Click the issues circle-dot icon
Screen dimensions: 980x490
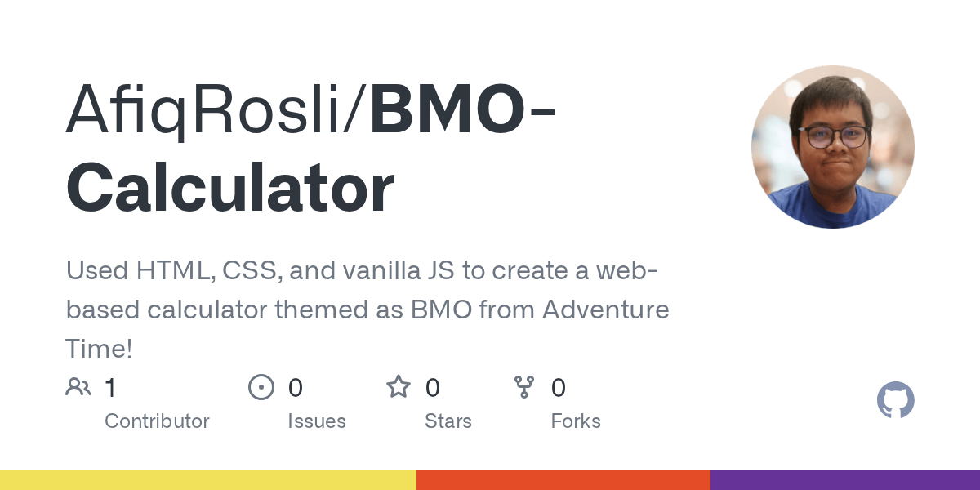261,387
